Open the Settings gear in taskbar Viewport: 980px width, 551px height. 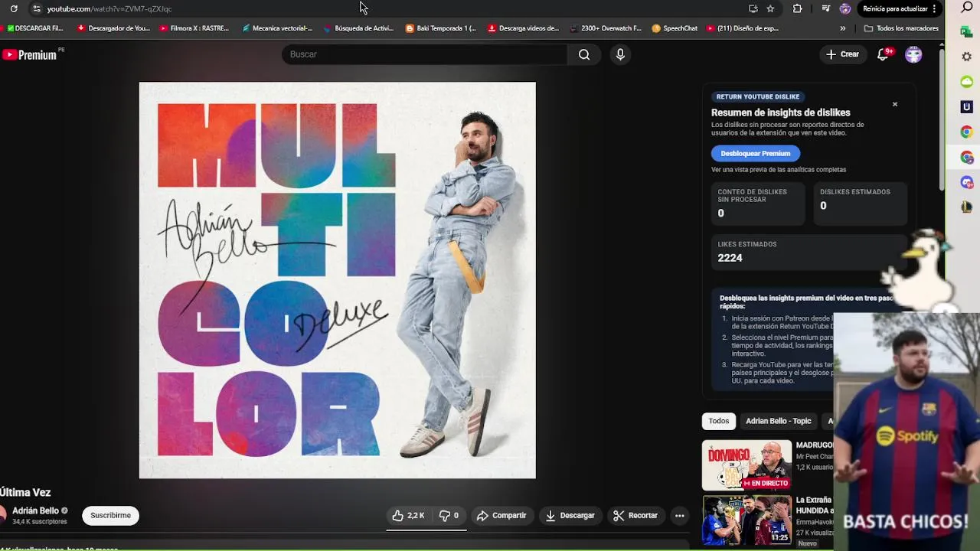coord(967,57)
